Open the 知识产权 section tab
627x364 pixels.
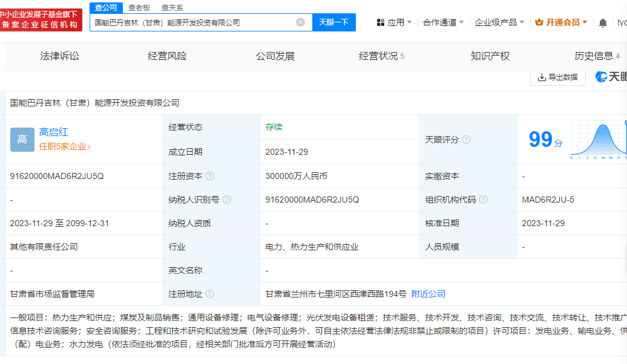pos(490,56)
